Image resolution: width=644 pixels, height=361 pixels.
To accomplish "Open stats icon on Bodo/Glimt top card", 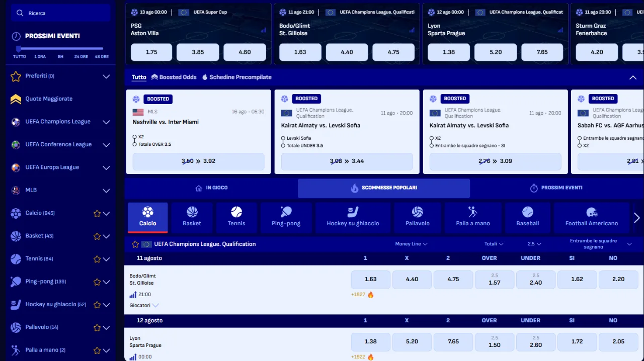I will (x=412, y=30).
